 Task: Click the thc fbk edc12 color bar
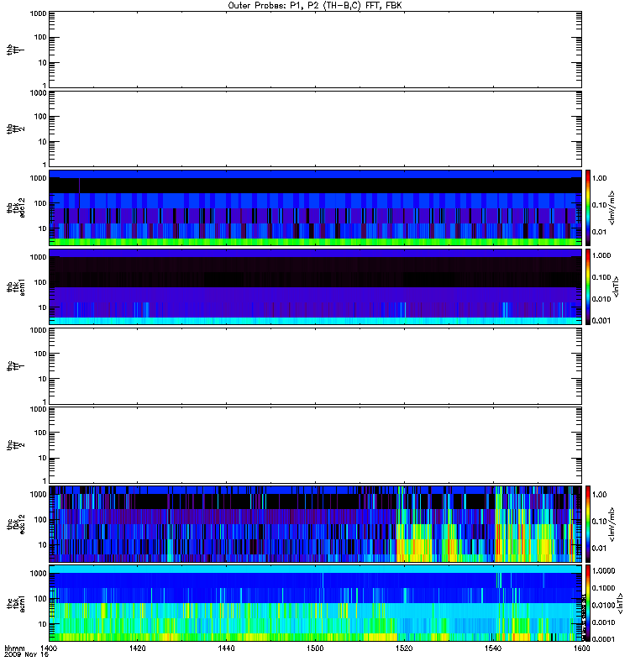[x=588, y=523]
